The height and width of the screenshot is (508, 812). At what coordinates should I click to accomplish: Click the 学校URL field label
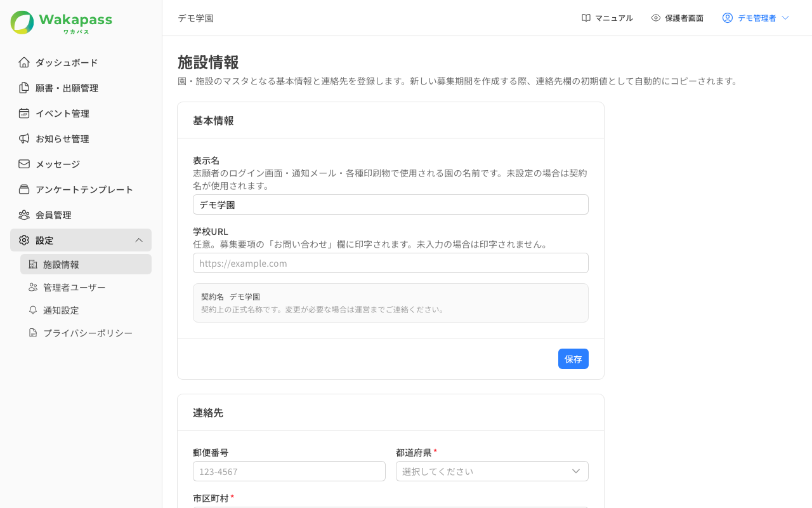click(211, 231)
